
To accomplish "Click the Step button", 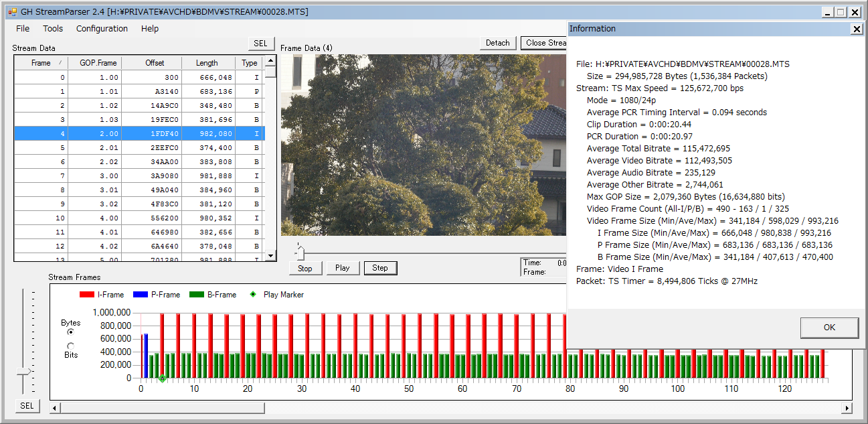I will pos(380,268).
